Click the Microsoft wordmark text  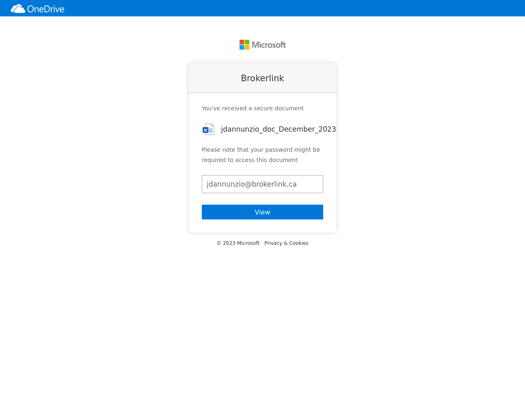pyautogui.click(x=269, y=45)
